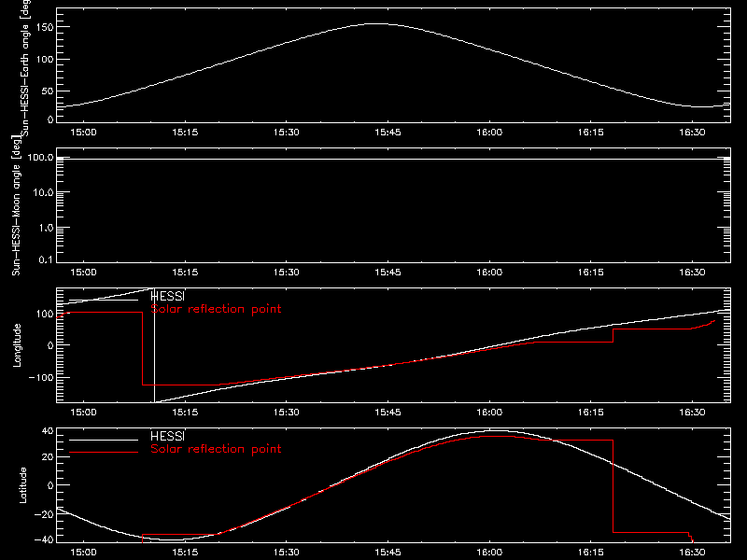Click the 100 tick on Longitude axis
Viewport: 747px width, 560px height.
[x=45, y=314]
